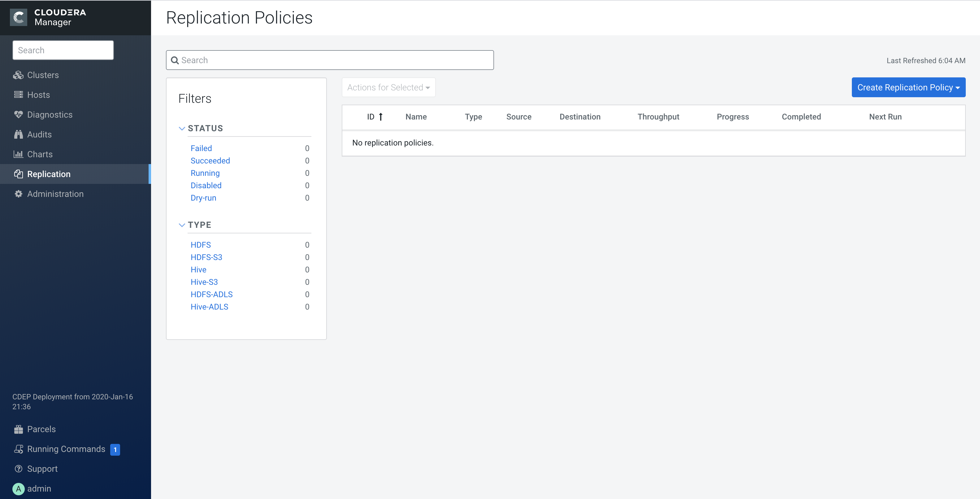The image size is (980, 499).
Task: Click the admin user avatar
Action: point(18,489)
